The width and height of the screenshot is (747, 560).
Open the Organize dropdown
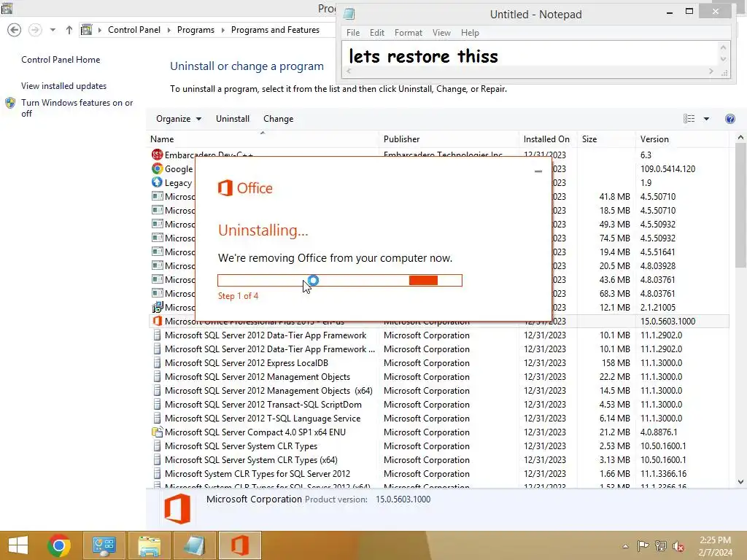178,119
